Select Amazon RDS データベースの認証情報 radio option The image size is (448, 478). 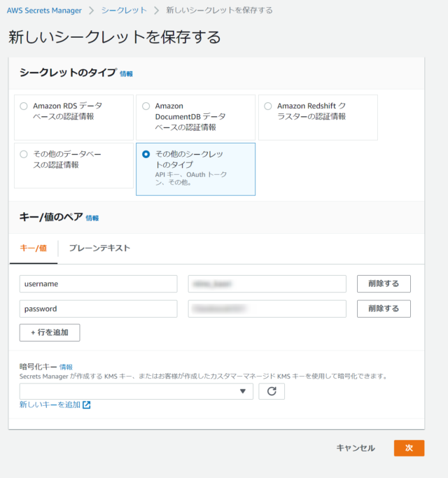coord(24,106)
